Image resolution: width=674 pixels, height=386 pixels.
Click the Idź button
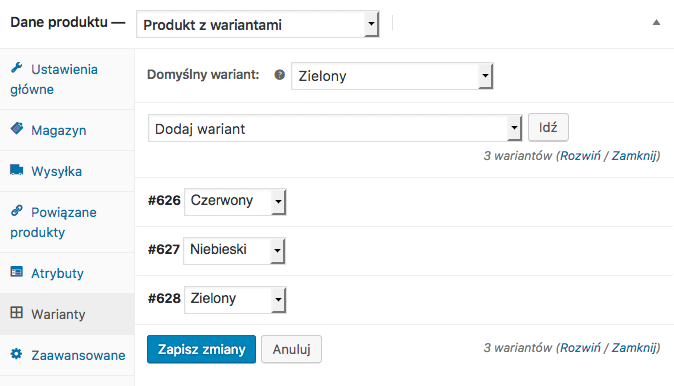[548, 127]
